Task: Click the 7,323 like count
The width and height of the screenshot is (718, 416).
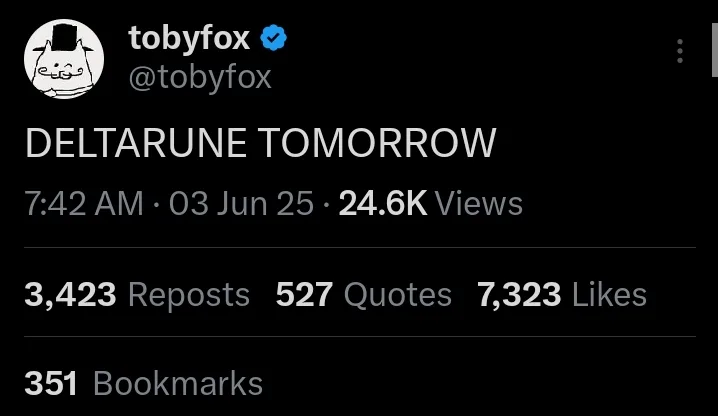Action: click(x=519, y=295)
